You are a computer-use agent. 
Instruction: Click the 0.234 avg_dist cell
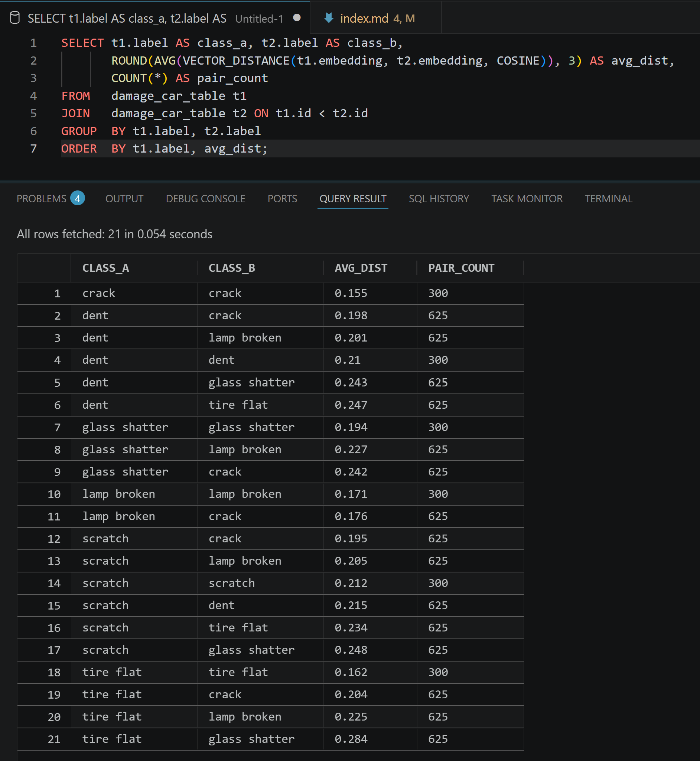(351, 628)
